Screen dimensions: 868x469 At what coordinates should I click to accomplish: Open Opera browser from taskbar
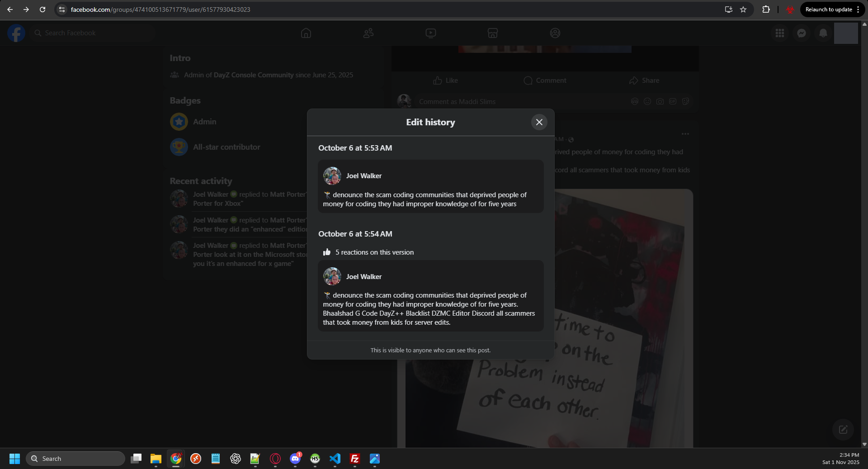tap(275, 459)
